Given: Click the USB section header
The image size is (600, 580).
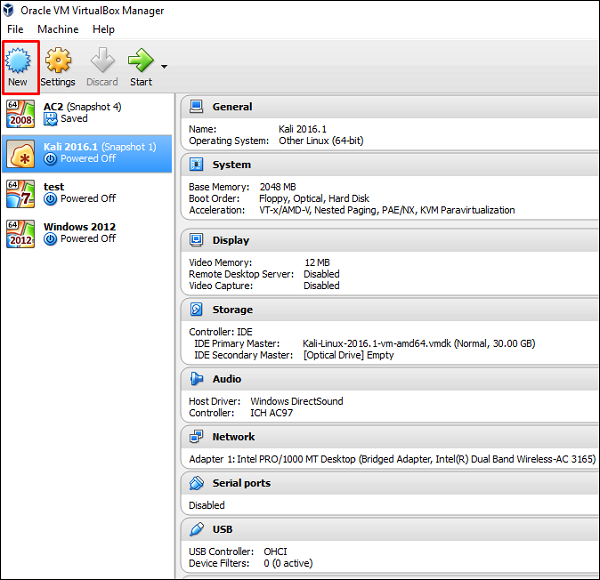Looking at the screenshot, I should point(224,529).
